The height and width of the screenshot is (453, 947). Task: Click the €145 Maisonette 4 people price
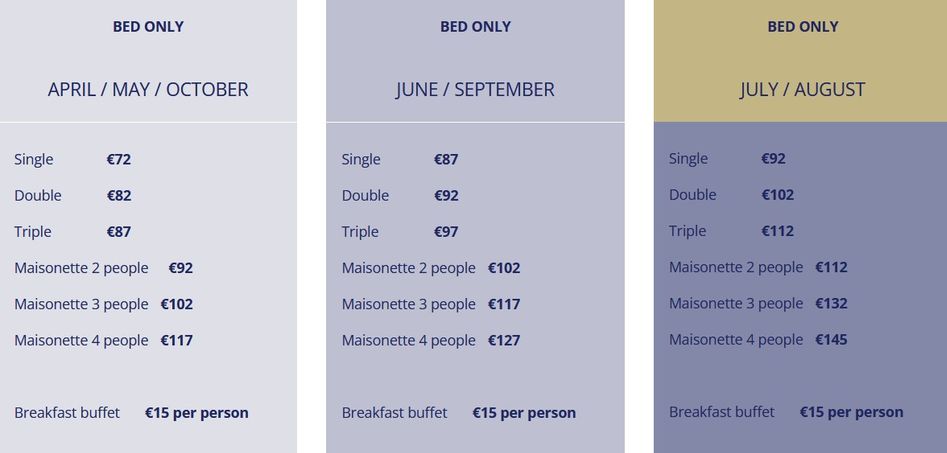click(x=831, y=339)
